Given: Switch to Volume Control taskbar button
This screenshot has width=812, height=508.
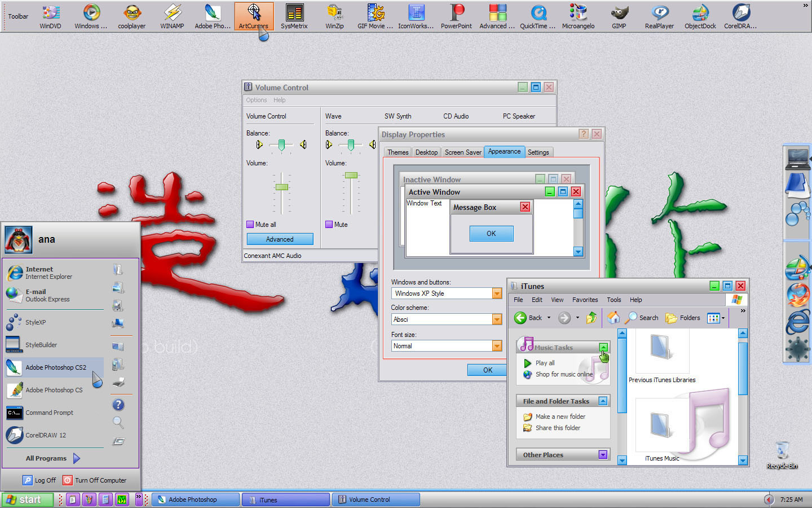Looking at the screenshot, I should (x=376, y=500).
